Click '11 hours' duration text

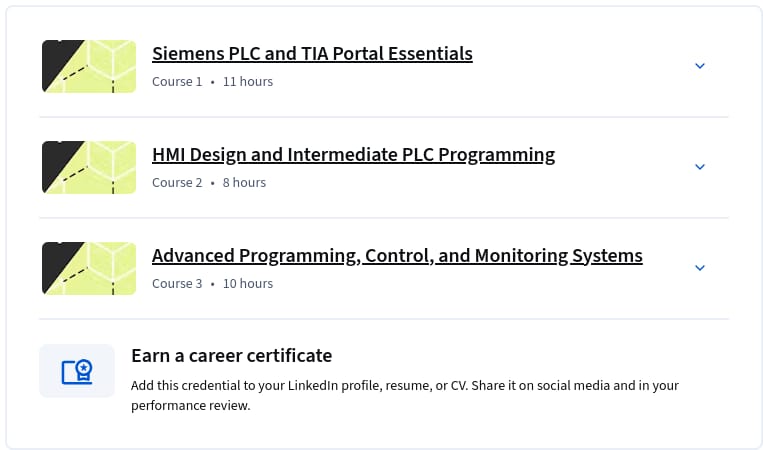coord(248,82)
